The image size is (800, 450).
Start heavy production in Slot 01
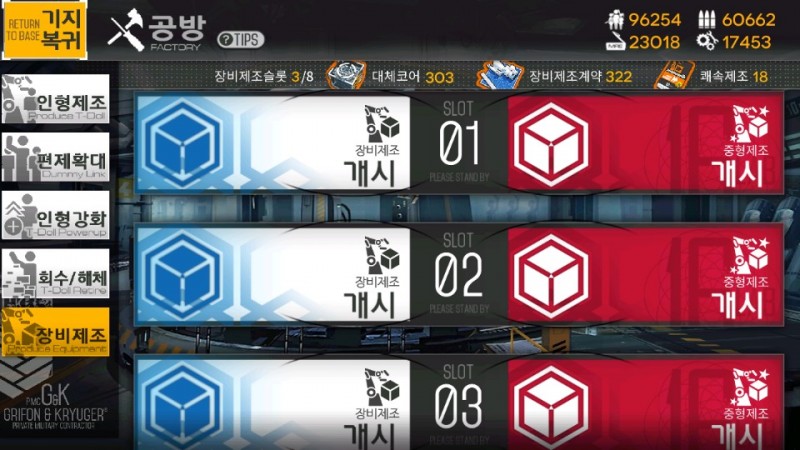tap(645, 143)
